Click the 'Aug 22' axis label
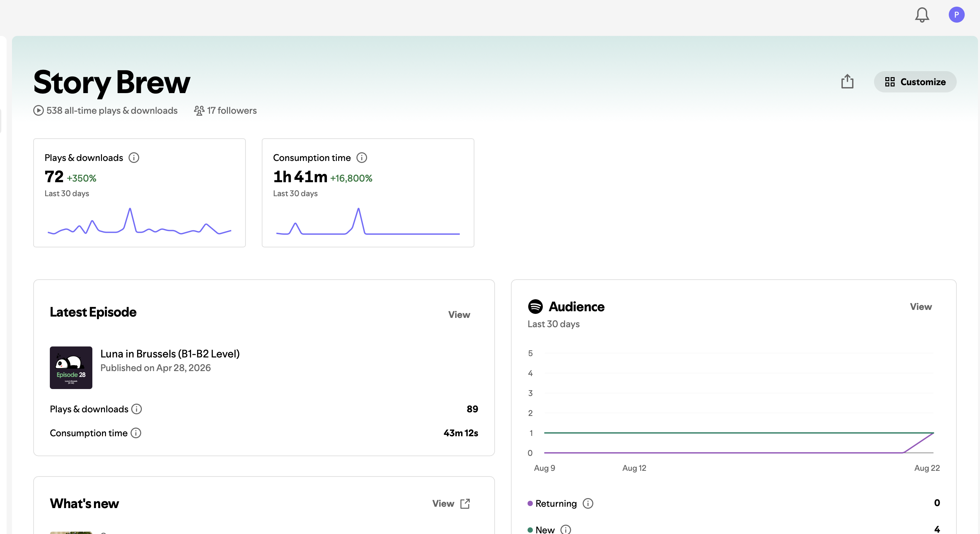Screen dimensions: 980x534 (x=927, y=468)
